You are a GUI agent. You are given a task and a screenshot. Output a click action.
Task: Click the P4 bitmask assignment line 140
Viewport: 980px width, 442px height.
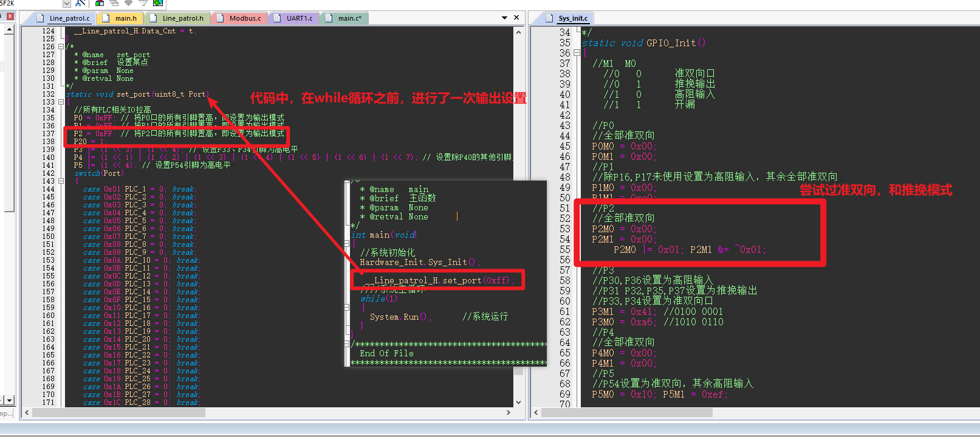pos(293,157)
